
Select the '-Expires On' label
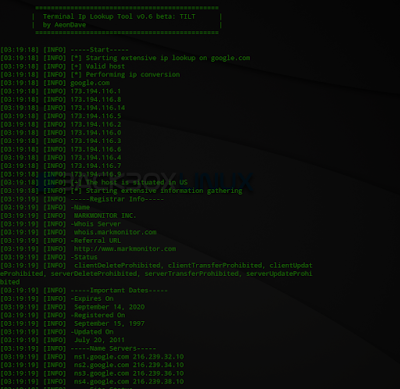coord(92,299)
